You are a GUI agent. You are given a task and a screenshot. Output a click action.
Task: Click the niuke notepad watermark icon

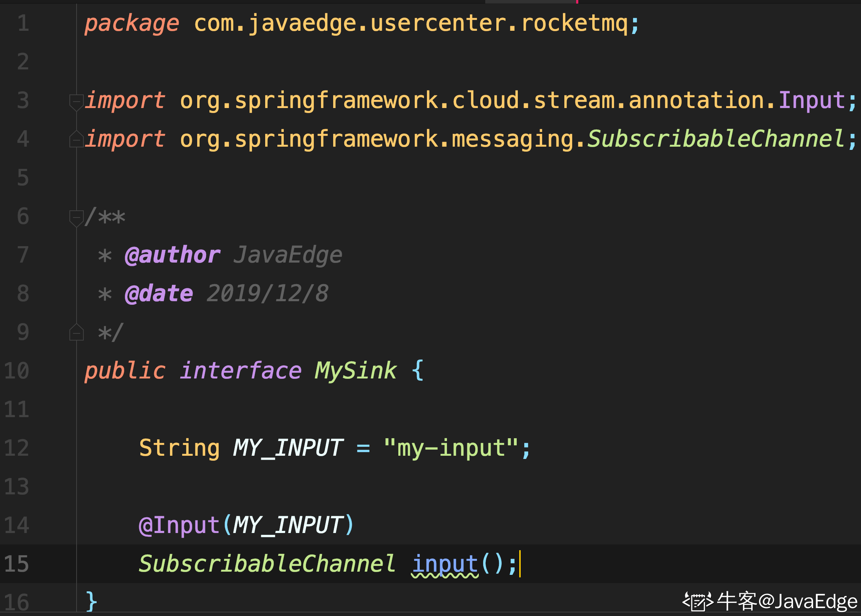[x=697, y=601]
